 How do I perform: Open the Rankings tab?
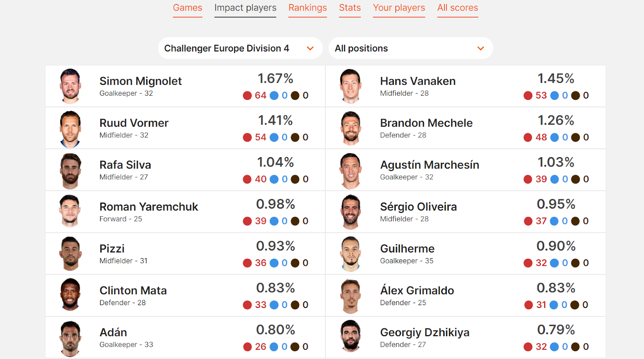[308, 8]
